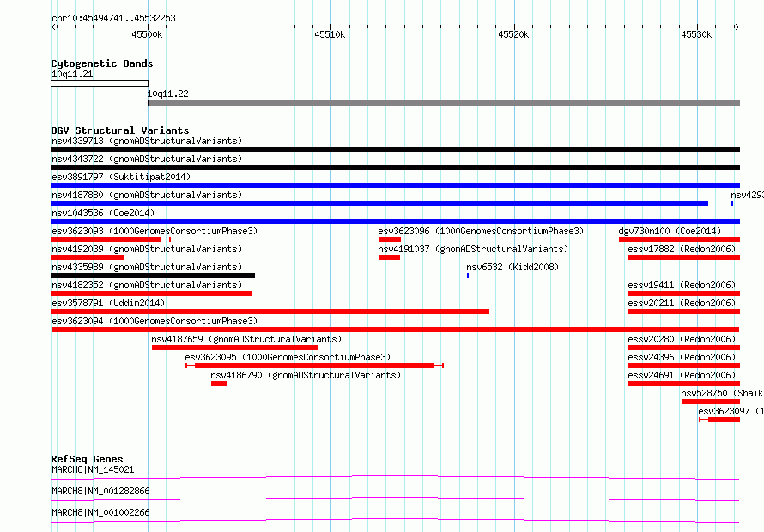Screen dimensions: 764x532
Task: Click nsv4187659 gnomAD variant label
Action: click(246, 339)
